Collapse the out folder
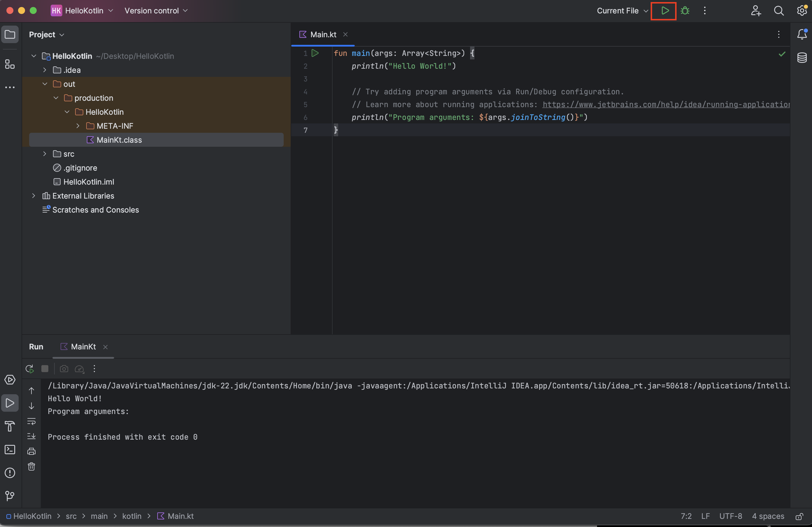 (x=45, y=84)
